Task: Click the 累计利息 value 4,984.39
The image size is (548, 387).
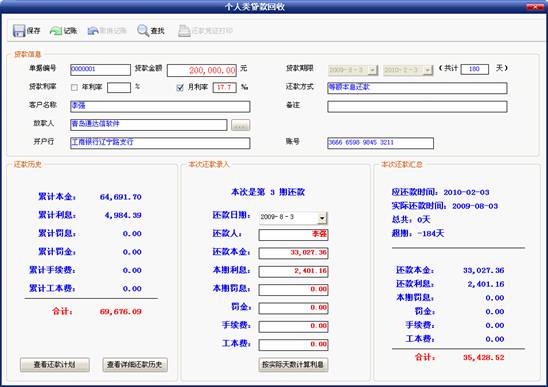Action: pyautogui.click(x=123, y=215)
